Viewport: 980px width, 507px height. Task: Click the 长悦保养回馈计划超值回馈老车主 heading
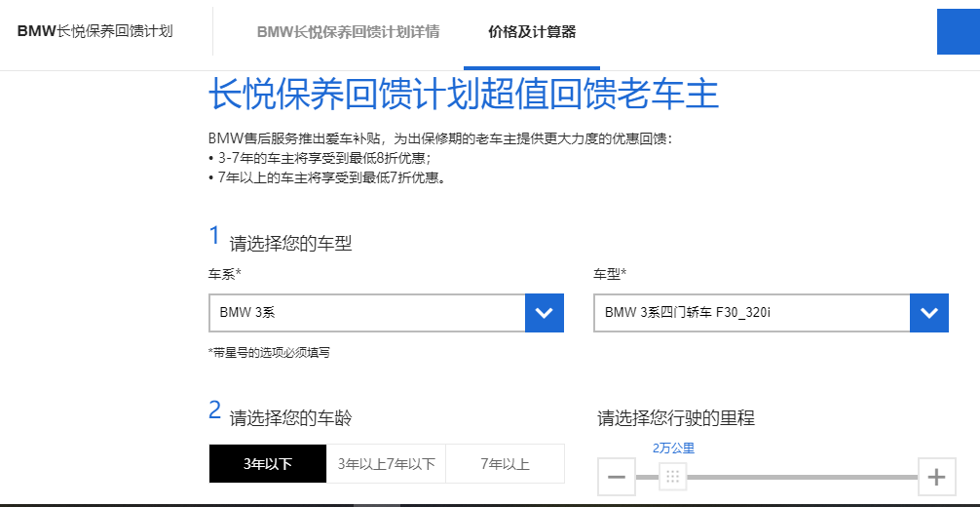point(463,94)
